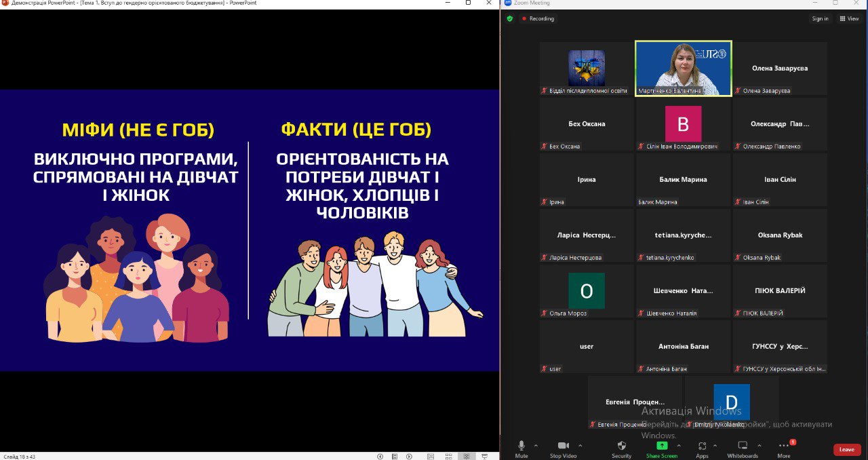Open the View layout menu
The width and height of the screenshot is (868, 460).
(x=849, y=18)
